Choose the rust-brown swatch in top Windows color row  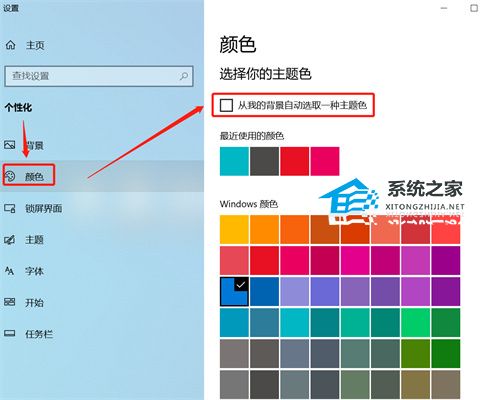pos(325,230)
